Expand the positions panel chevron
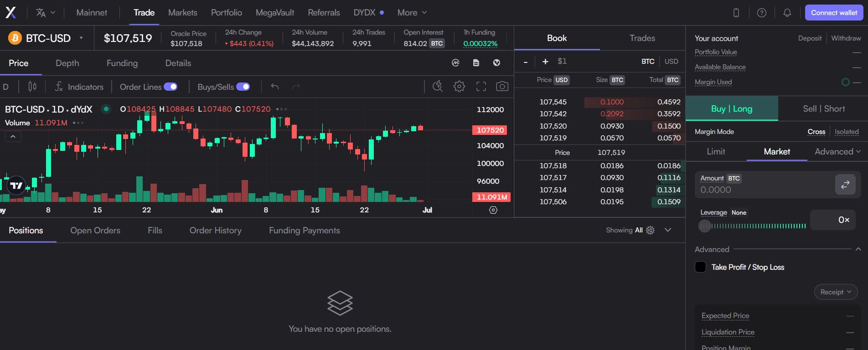This screenshot has height=350, width=868. pos(668,230)
